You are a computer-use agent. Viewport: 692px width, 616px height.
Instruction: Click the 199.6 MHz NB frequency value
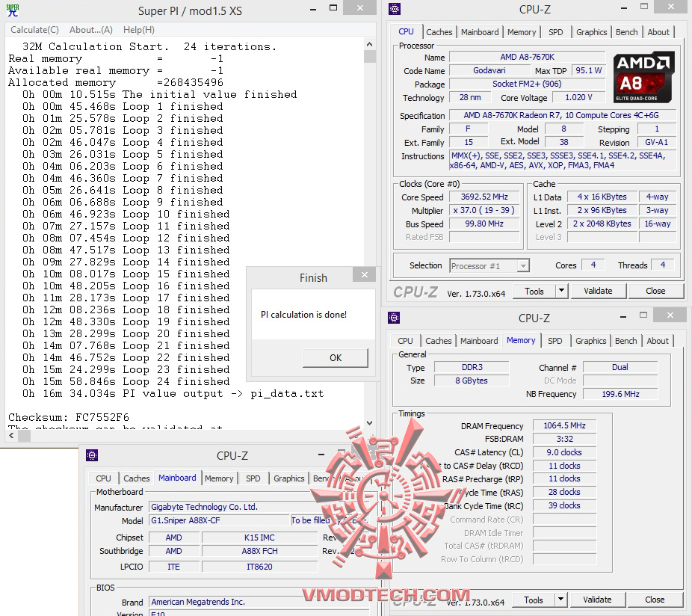pyautogui.click(x=620, y=394)
